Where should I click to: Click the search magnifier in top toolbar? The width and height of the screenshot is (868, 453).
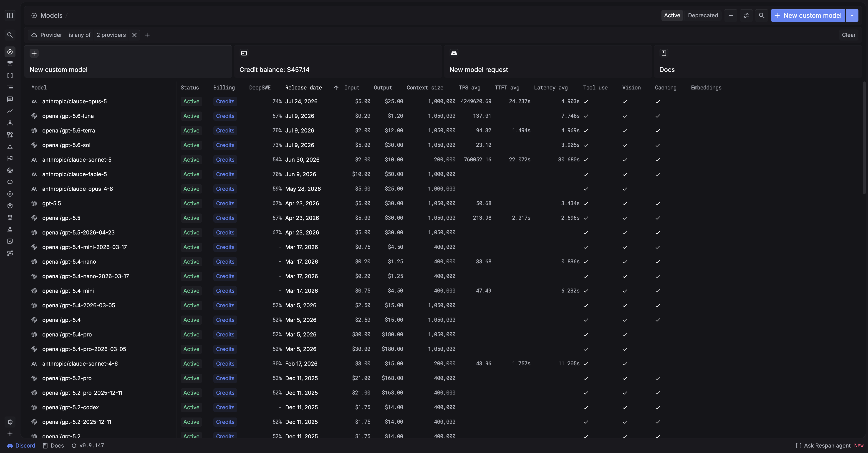pos(762,15)
